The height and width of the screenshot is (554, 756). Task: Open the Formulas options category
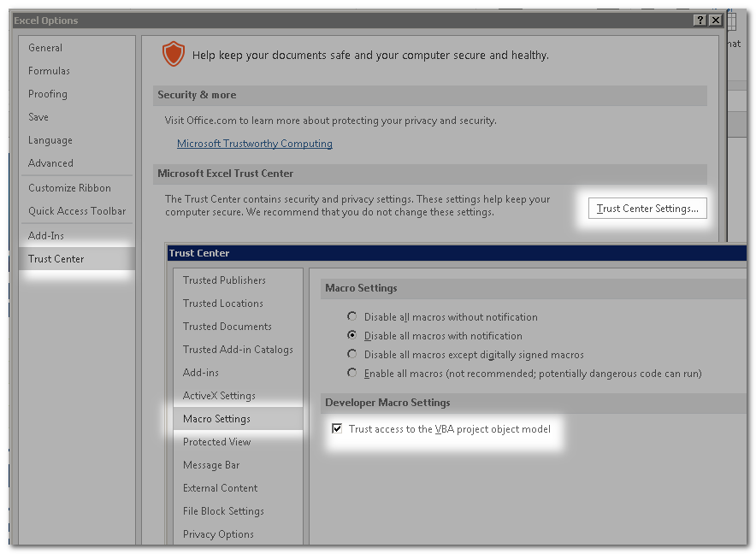pyautogui.click(x=49, y=71)
